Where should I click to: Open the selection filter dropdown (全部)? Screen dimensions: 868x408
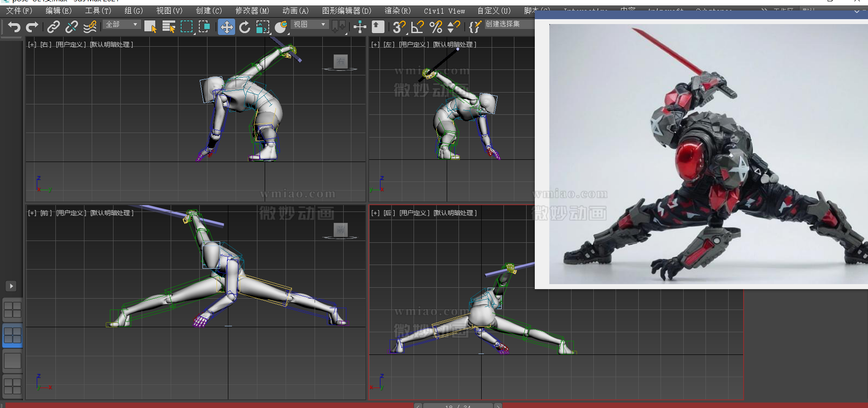coord(122,25)
